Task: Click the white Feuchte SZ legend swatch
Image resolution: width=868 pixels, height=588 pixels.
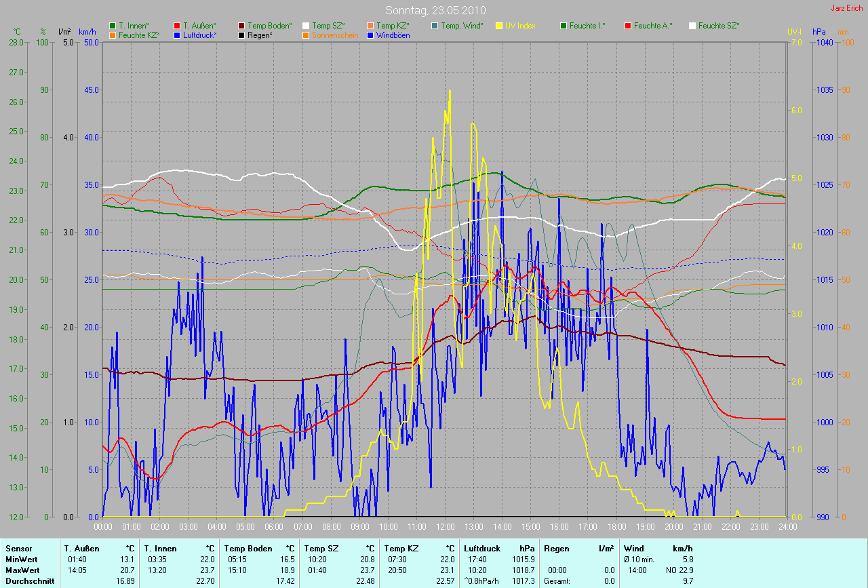Action: tap(692, 26)
